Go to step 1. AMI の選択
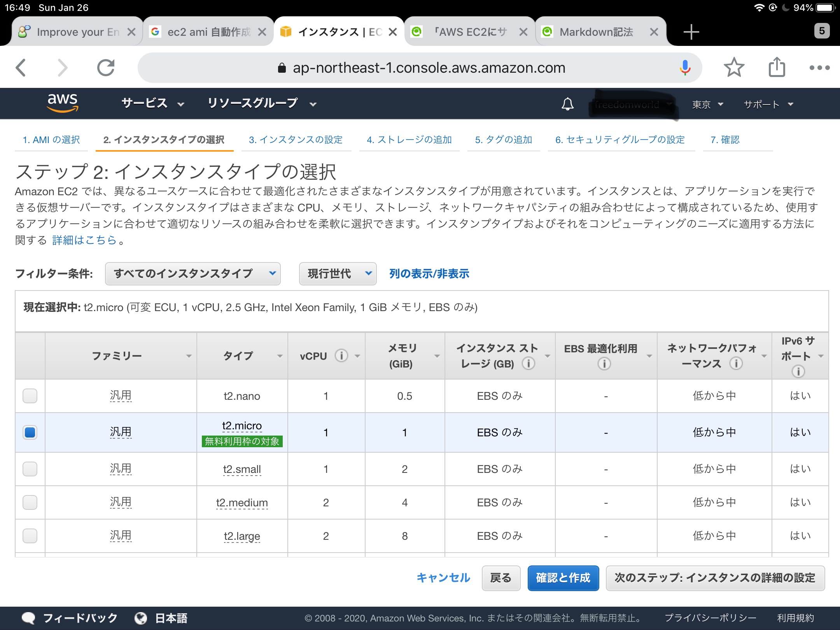 point(51,140)
